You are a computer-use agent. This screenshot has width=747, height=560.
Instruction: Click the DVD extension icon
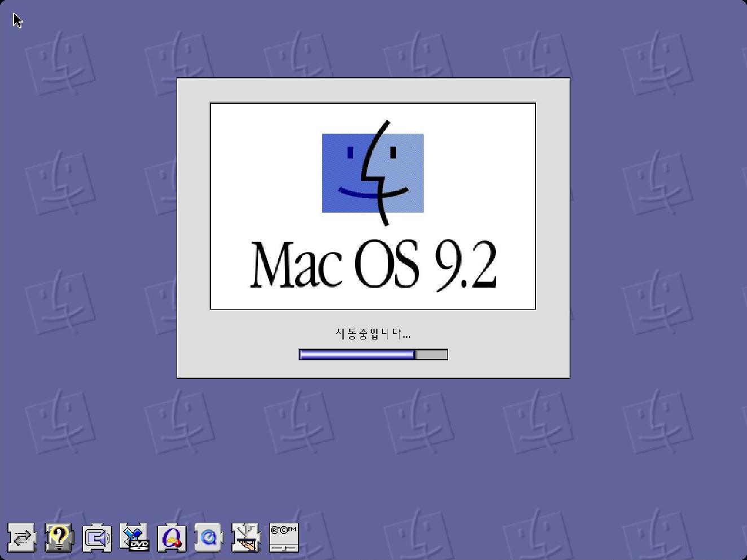(x=134, y=537)
